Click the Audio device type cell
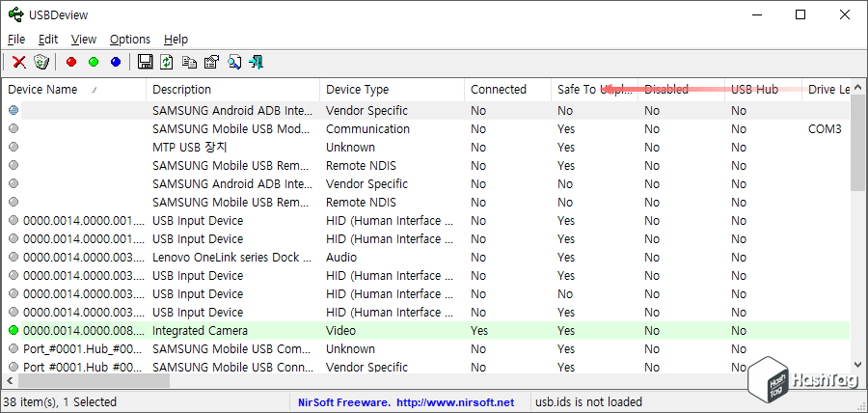The image size is (868, 413). pyautogui.click(x=341, y=257)
